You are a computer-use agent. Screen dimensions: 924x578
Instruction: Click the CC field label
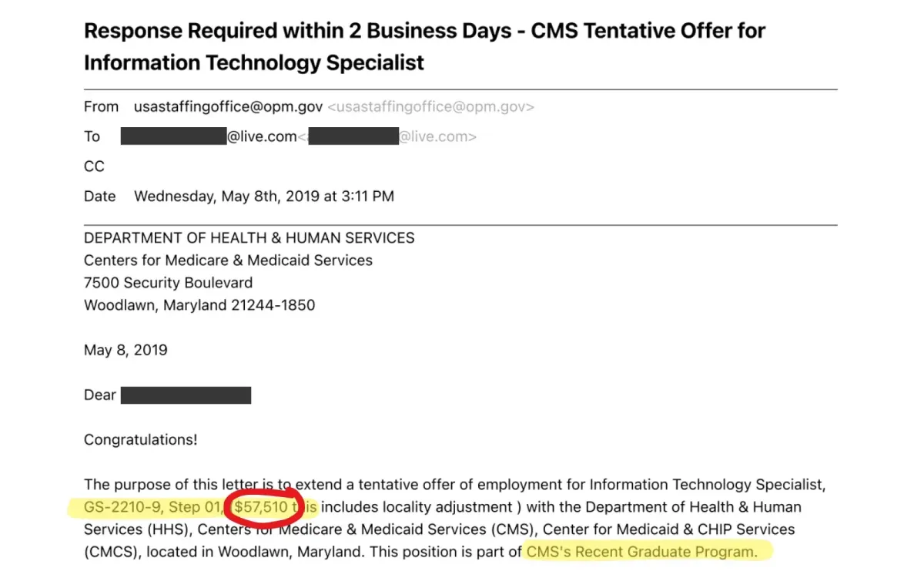[94, 166]
